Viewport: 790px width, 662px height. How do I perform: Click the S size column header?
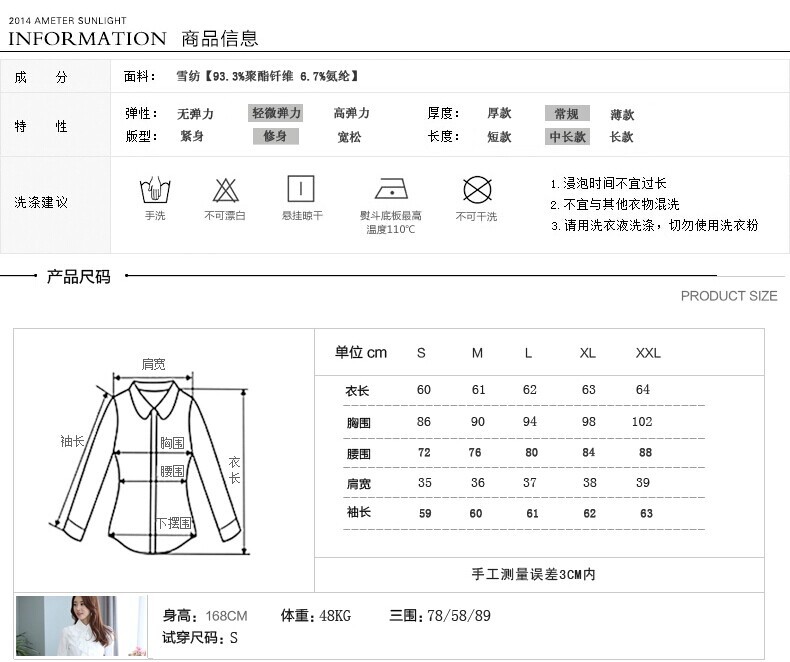[421, 353]
